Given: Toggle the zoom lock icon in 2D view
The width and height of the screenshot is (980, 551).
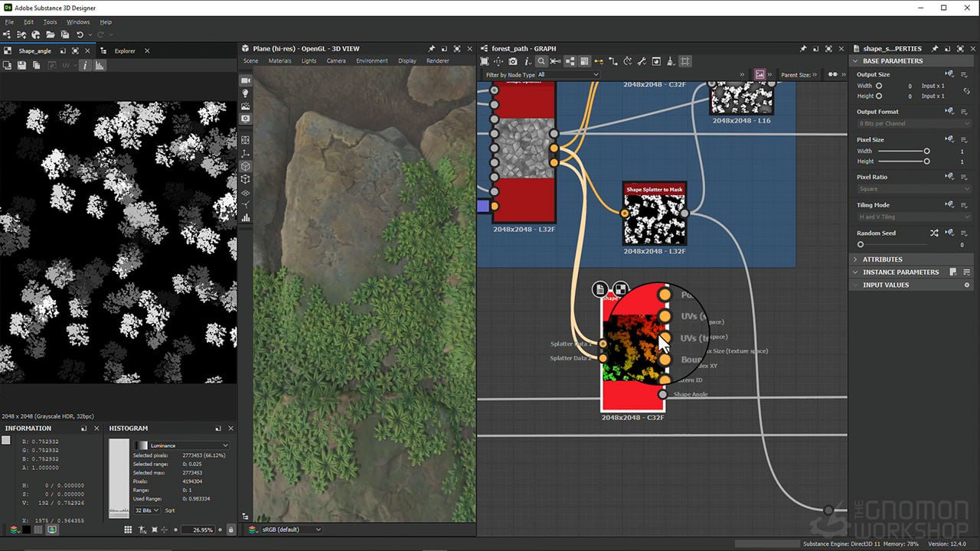Looking at the screenshot, I should [231, 530].
